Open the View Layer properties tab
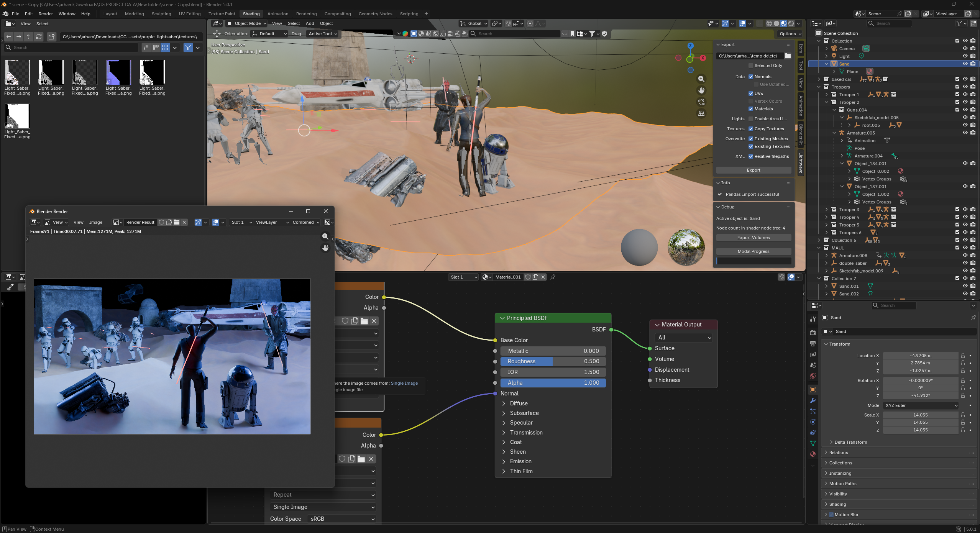Screen dimensions: 980x533 point(813,354)
